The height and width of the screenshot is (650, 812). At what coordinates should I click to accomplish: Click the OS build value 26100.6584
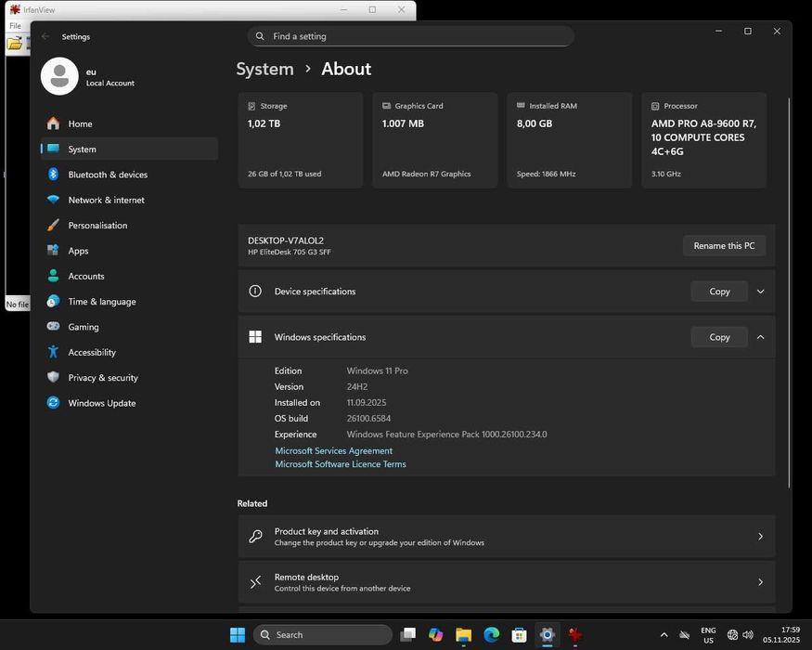(x=368, y=418)
